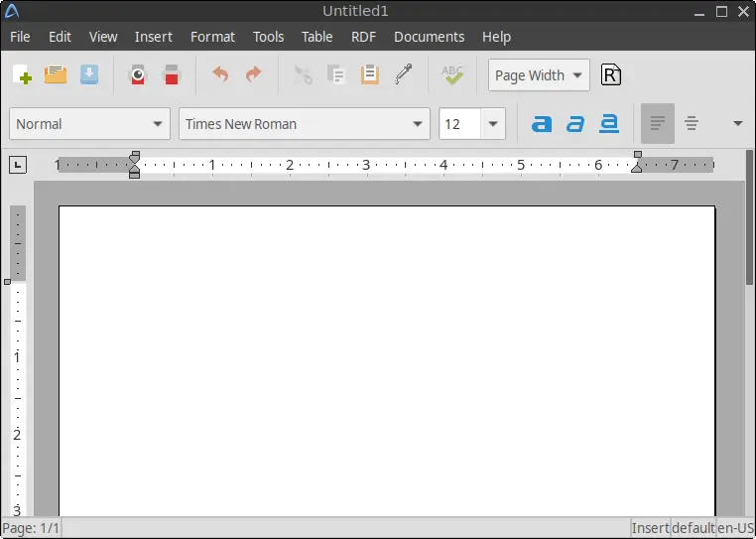
Task: Undo the last action
Action: [x=220, y=74]
